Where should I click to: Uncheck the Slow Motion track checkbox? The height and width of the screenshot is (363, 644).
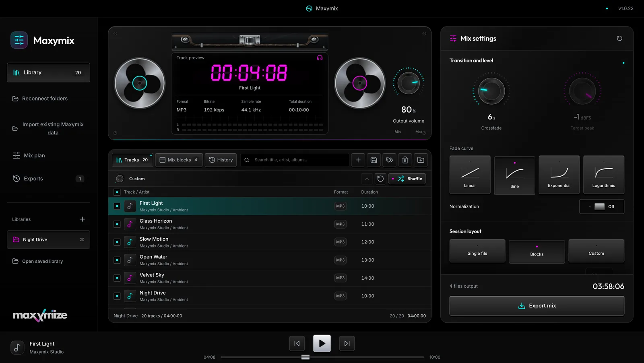pos(117,242)
